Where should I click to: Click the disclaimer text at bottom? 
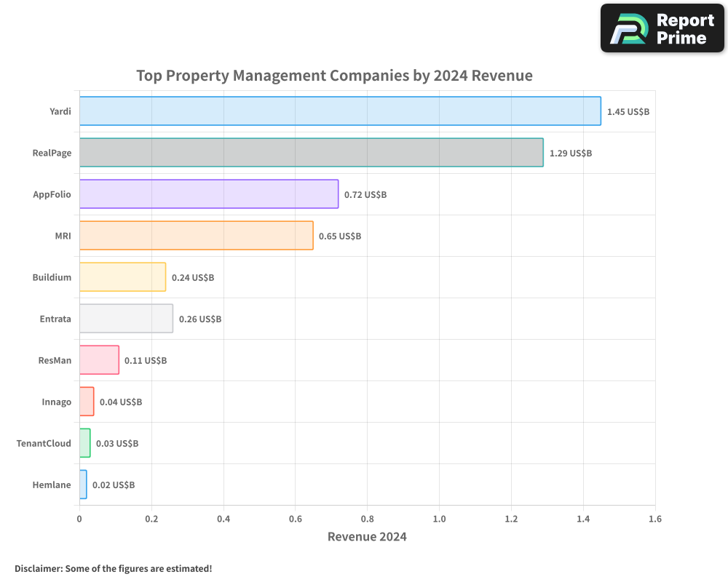[x=114, y=569]
